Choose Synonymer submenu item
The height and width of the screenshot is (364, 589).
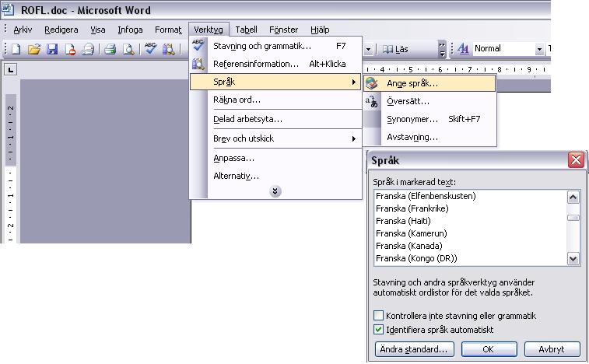[429, 119]
